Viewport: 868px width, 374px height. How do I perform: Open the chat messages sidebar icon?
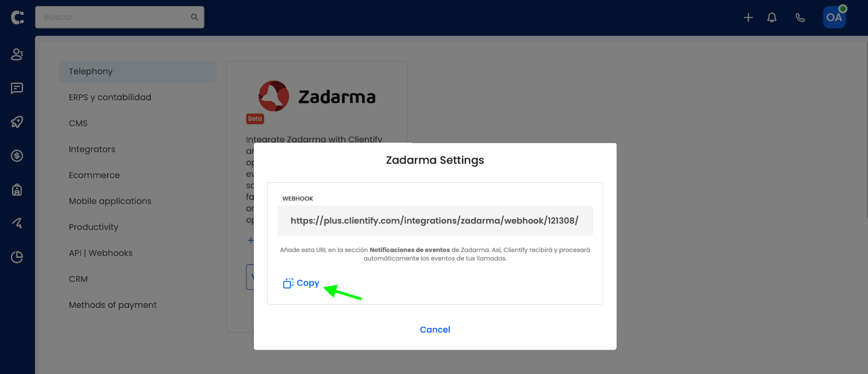point(17,88)
